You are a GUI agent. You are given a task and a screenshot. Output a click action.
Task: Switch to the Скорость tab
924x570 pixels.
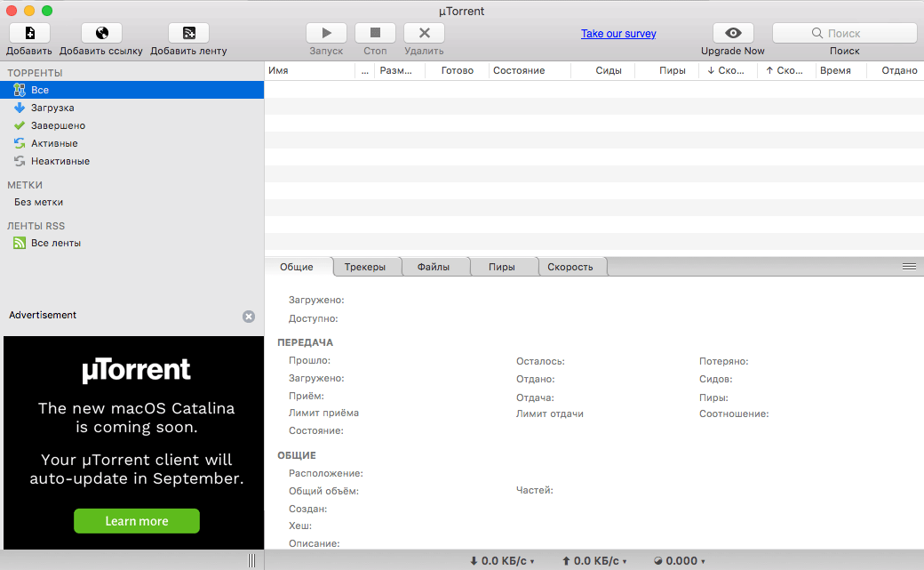(x=570, y=267)
